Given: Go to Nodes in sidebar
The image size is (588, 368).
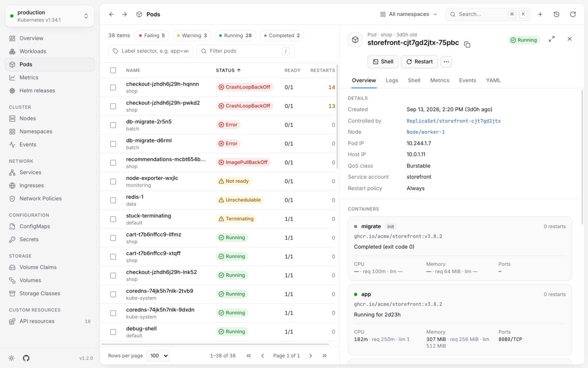Looking at the screenshot, I should click(50, 119).
